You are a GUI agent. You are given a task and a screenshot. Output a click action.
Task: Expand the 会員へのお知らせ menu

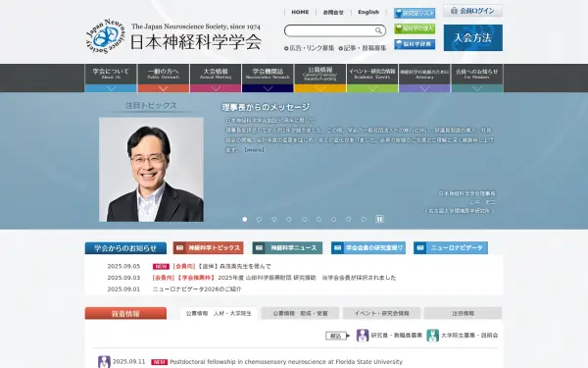[x=477, y=79]
